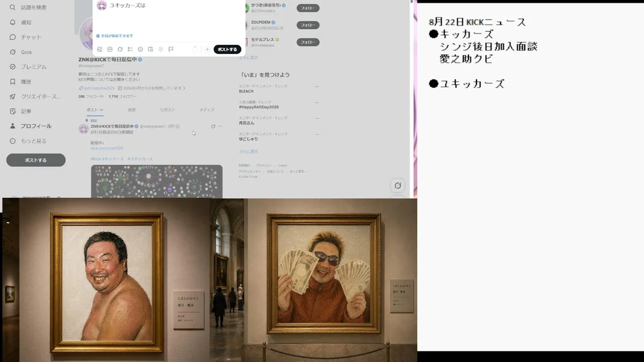Open Creator Studio rocket item

coord(35,97)
